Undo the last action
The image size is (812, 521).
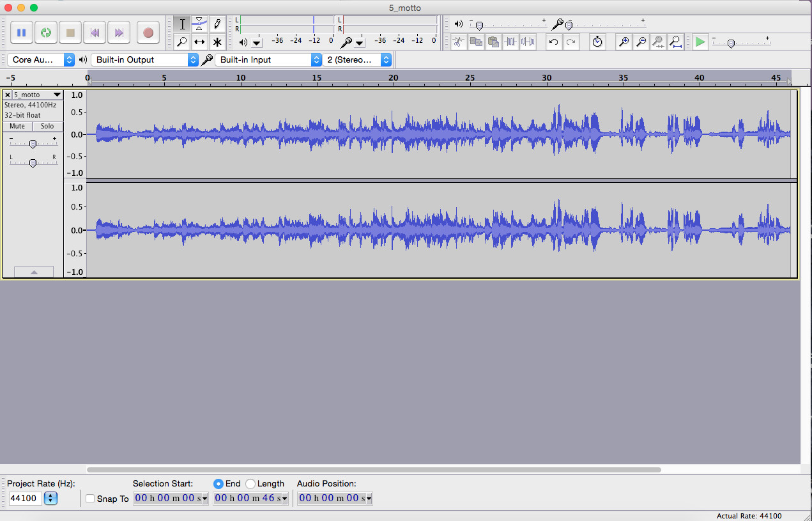pyautogui.click(x=553, y=42)
